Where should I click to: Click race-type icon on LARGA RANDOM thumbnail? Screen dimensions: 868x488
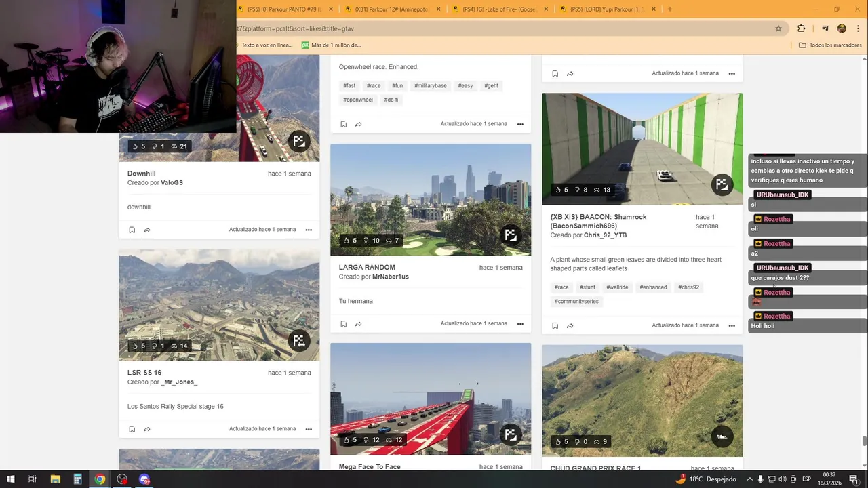pyautogui.click(x=511, y=235)
